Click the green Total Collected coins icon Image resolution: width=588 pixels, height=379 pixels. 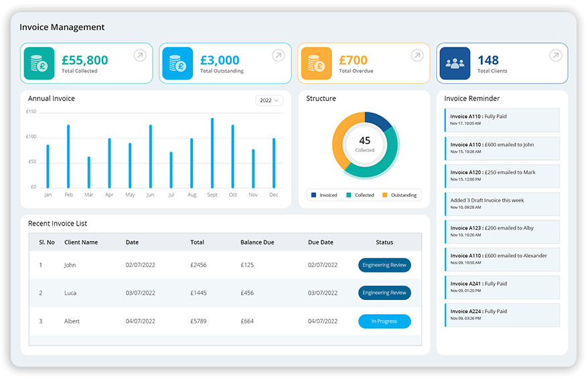(40, 64)
